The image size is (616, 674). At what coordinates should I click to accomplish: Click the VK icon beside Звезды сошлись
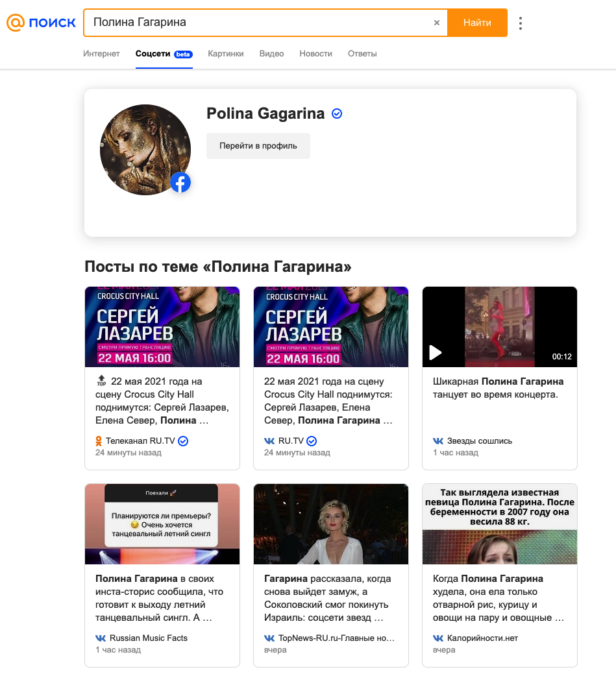click(438, 441)
